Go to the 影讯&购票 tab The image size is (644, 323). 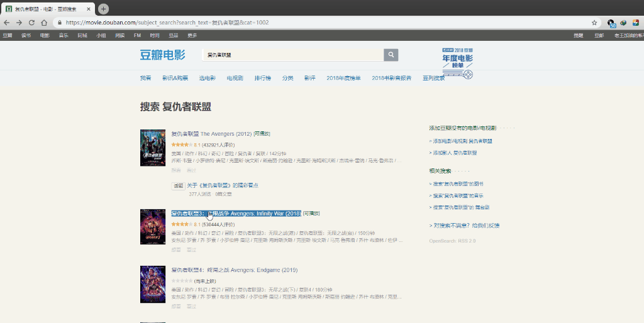pyautogui.click(x=175, y=78)
